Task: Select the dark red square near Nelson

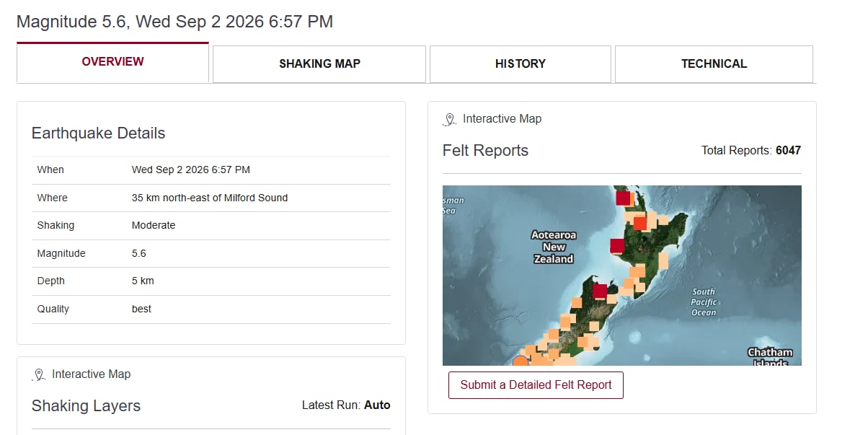Action: (600, 291)
